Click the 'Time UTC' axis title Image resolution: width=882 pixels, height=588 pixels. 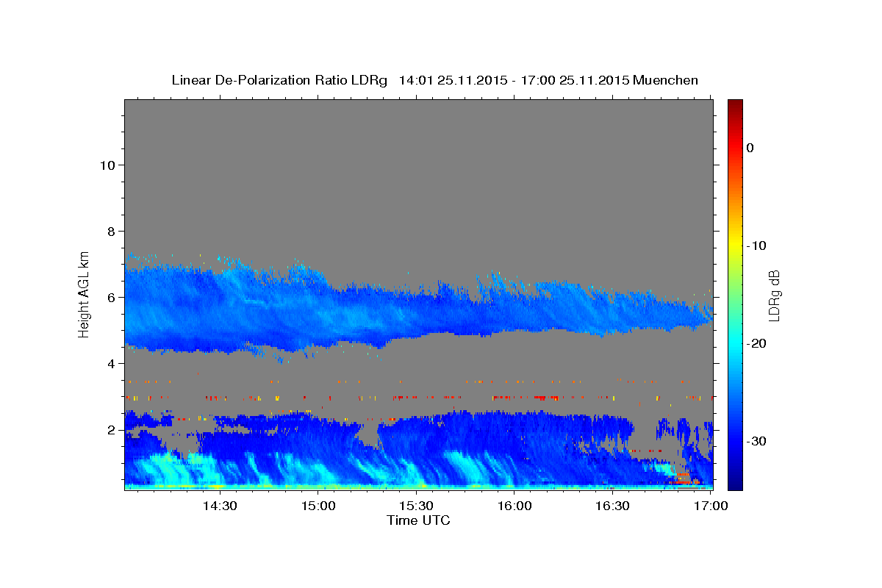tap(418, 520)
